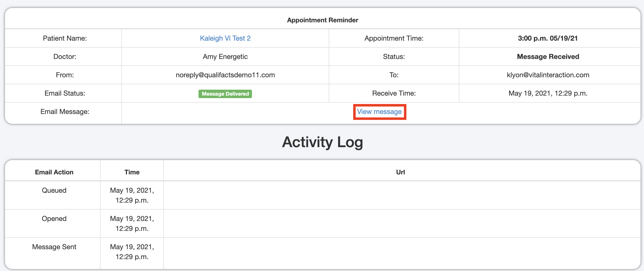
Task: Click the Receive Time value May 19, 2021
Action: click(x=548, y=93)
